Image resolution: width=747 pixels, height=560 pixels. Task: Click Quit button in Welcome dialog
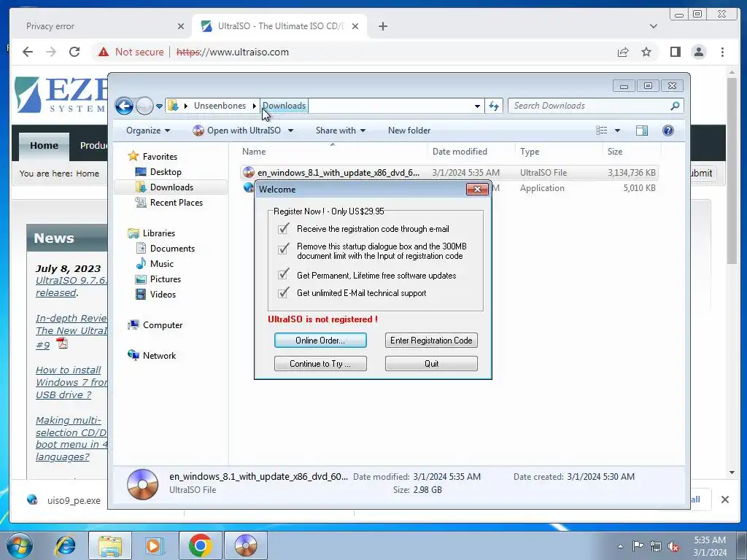[431, 364]
